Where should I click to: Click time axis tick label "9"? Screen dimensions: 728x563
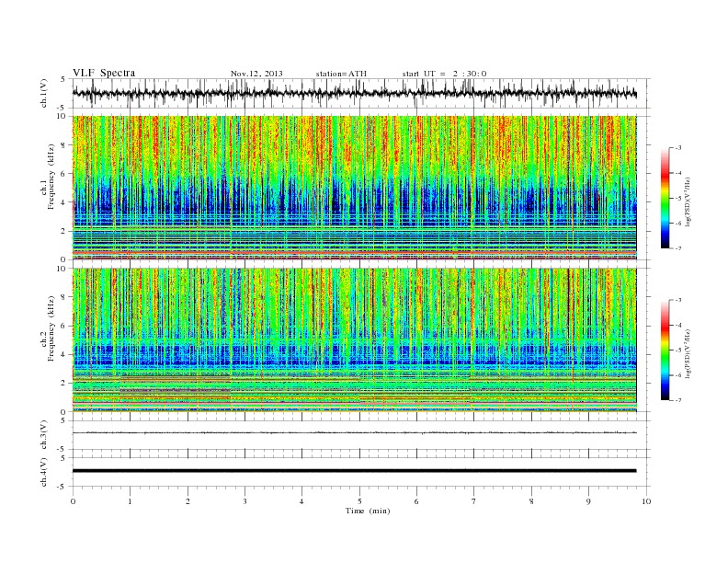coord(588,501)
